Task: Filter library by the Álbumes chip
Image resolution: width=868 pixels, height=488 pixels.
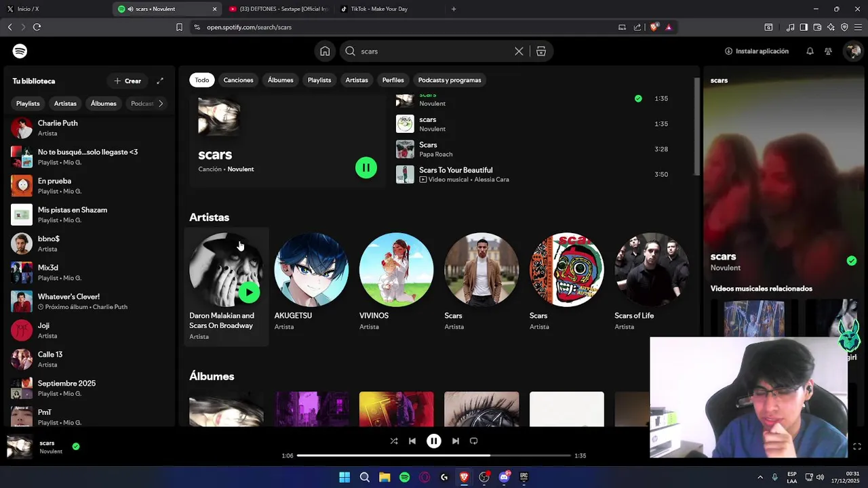Action: coord(103,104)
